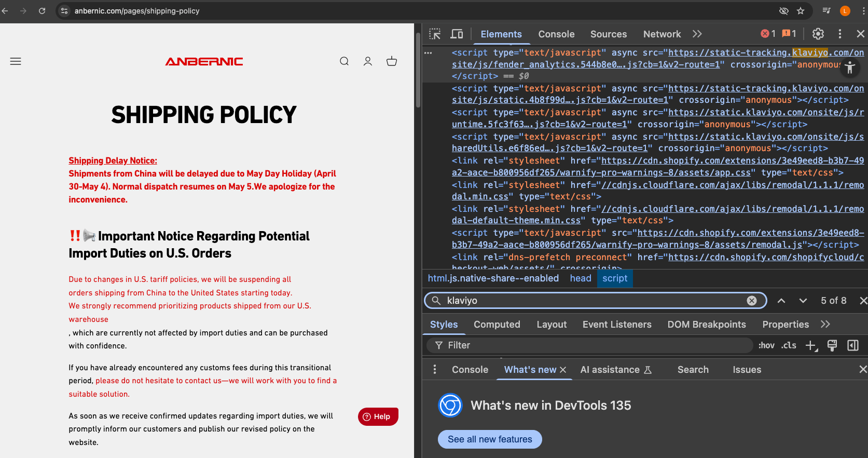Open the Properties pane tab

pyautogui.click(x=786, y=325)
